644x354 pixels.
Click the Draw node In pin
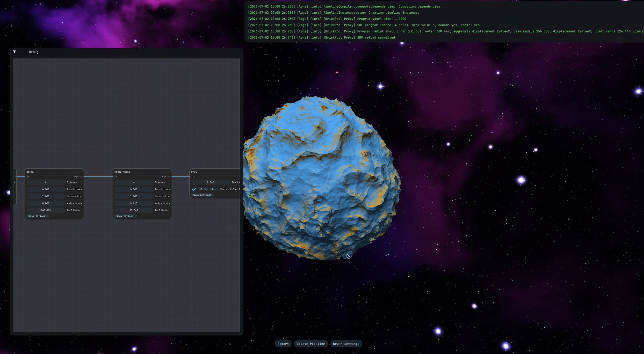[x=193, y=176]
